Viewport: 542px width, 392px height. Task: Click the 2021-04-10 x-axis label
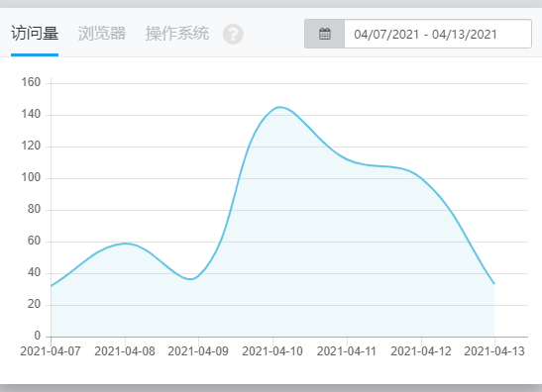(x=272, y=351)
